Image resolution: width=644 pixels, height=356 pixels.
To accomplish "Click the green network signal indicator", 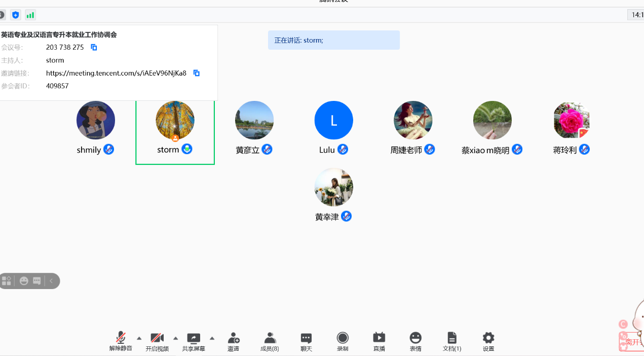I will [x=30, y=15].
